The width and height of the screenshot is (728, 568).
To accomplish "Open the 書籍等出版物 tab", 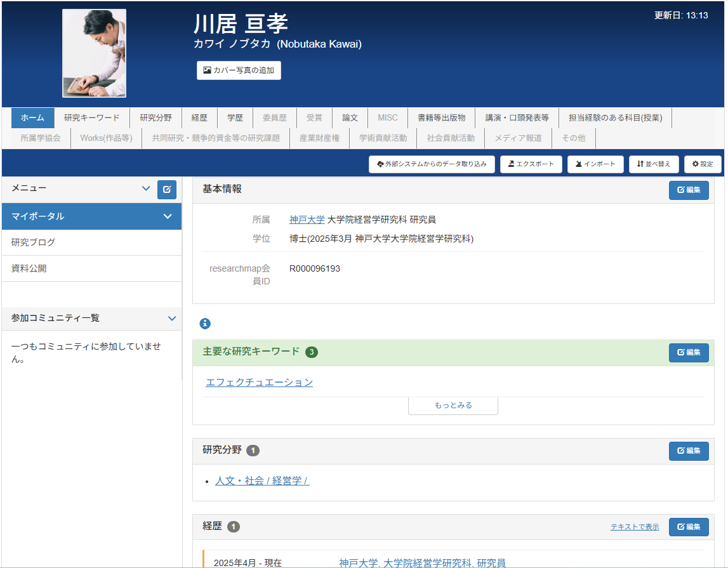I will pyautogui.click(x=441, y=118).
